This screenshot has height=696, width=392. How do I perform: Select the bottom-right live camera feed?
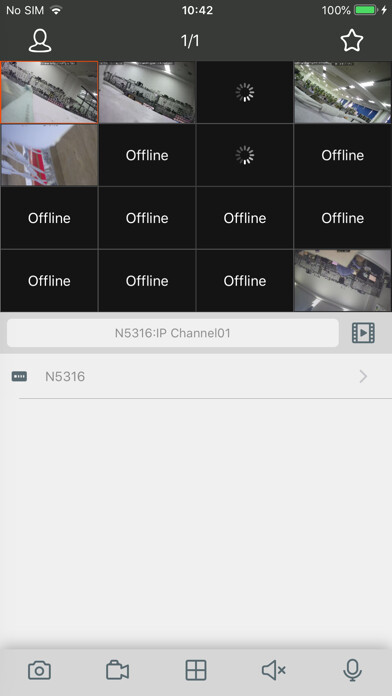(343, 281)
